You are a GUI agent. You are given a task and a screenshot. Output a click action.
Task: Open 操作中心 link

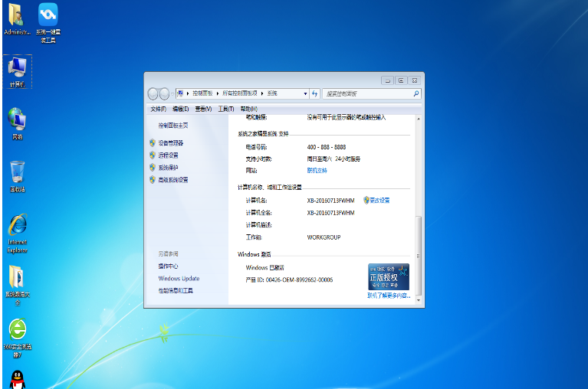point(168,266)
